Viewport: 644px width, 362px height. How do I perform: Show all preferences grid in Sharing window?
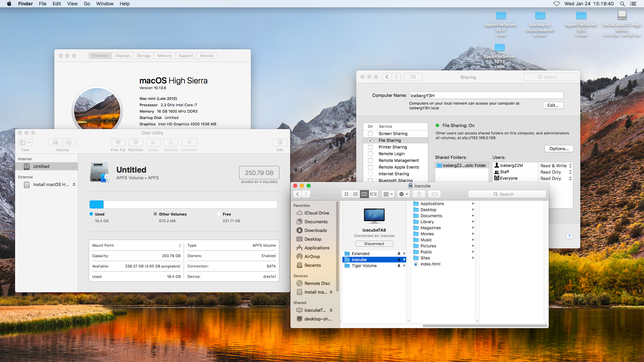pos(413,77)
